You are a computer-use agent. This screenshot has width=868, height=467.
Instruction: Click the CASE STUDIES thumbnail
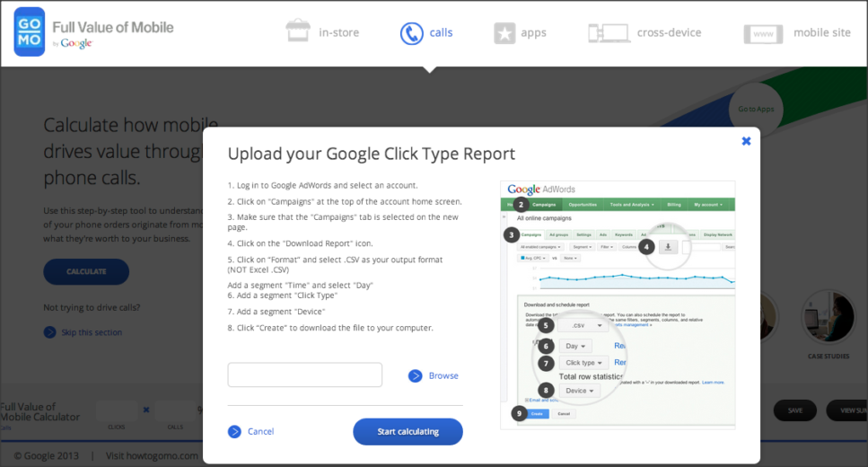[829, 318]
